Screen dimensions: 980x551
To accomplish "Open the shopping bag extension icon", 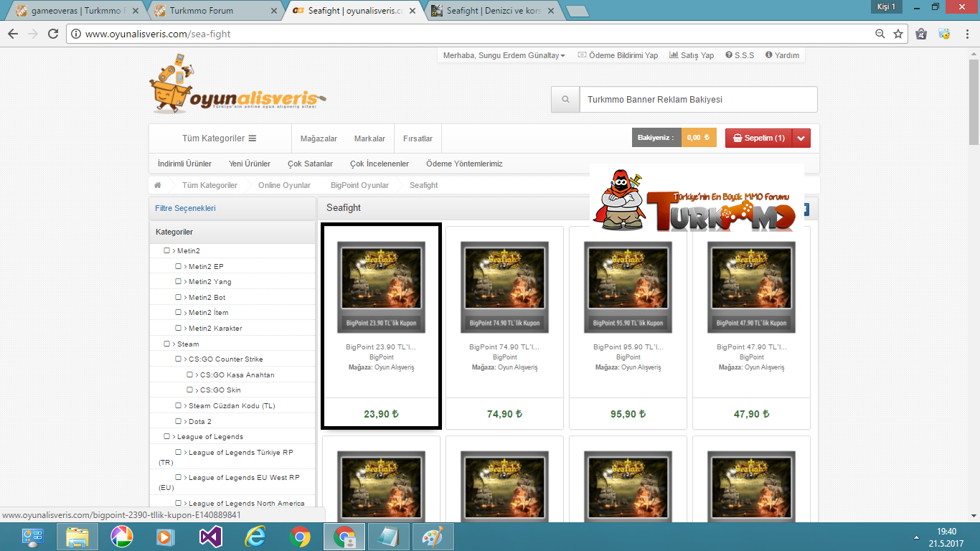I will [922, 34].
